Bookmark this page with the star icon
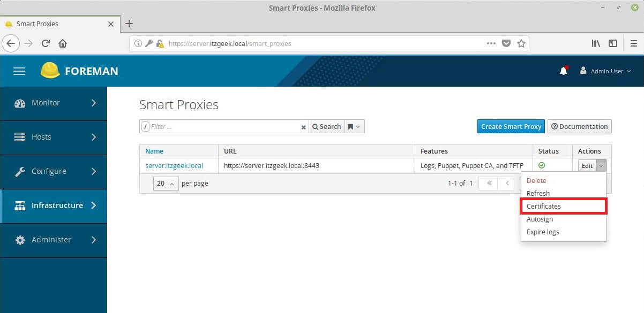The image size is (644, 313). pyautogui.click(x=521, y=43)
